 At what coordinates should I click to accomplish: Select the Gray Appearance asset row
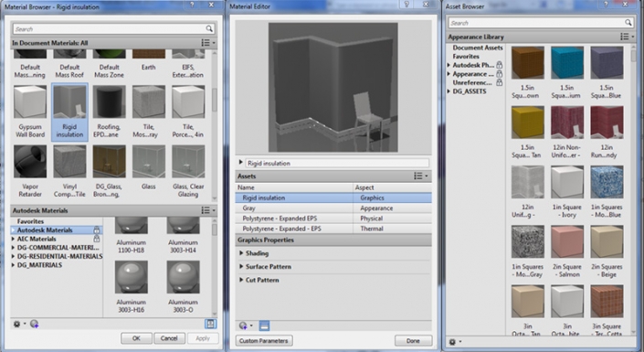coord(333,208)
